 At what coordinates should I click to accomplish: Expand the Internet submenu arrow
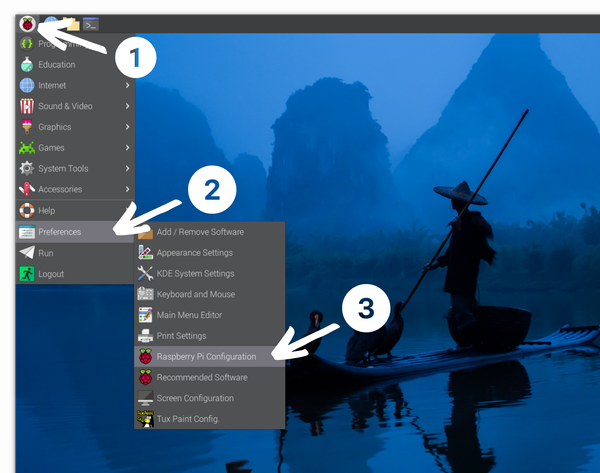pos(127,86)
